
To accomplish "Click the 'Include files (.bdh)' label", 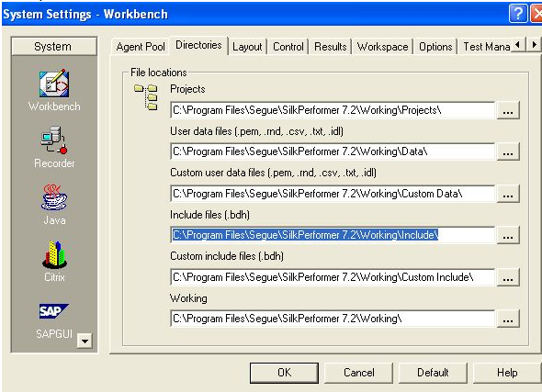I will pos(209,215).
